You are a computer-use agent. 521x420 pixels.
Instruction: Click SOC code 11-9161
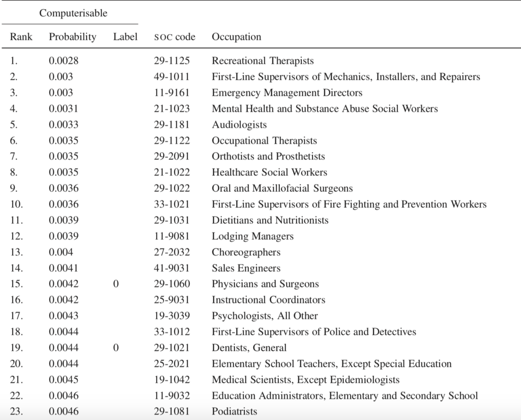[x=171, y=93]
